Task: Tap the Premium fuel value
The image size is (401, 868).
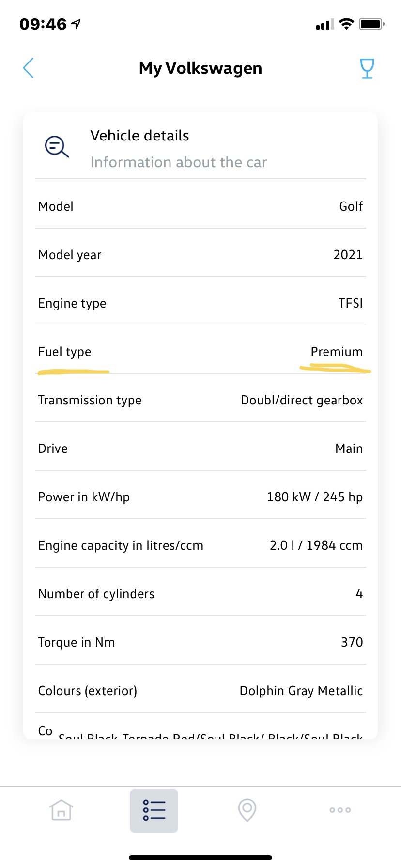Action: 337,352
